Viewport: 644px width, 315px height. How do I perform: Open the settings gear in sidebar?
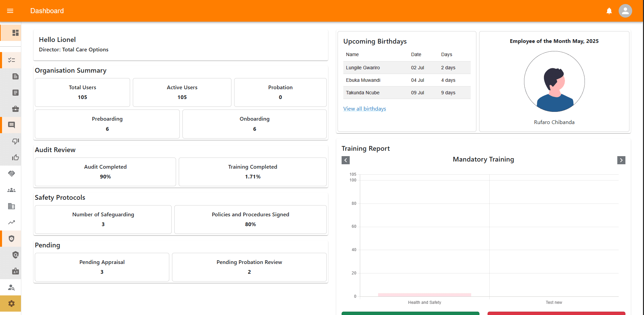11,304
